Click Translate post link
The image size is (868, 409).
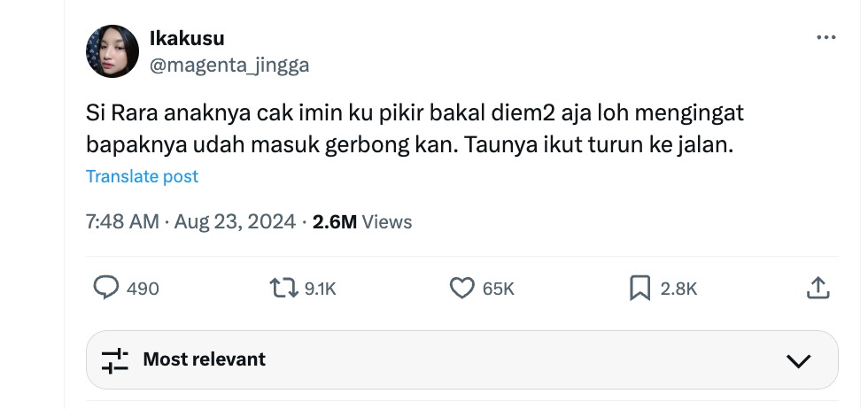(x=142, y=176)
